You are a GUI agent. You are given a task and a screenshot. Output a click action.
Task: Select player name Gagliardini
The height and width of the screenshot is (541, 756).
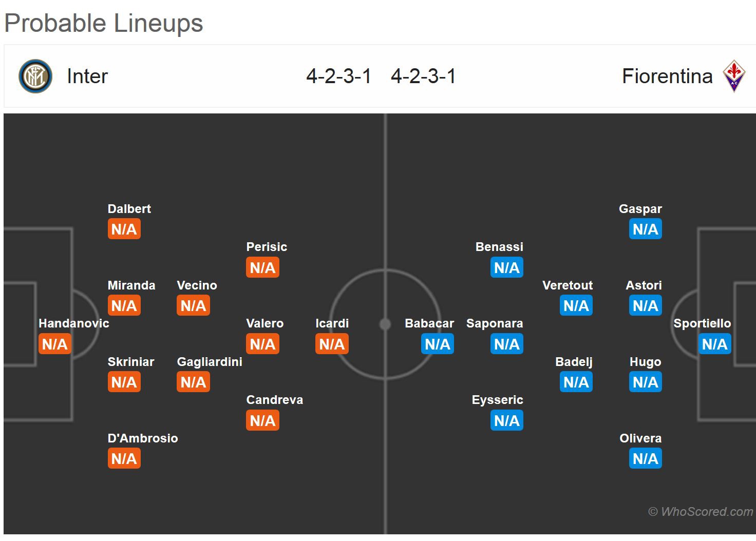209,362
